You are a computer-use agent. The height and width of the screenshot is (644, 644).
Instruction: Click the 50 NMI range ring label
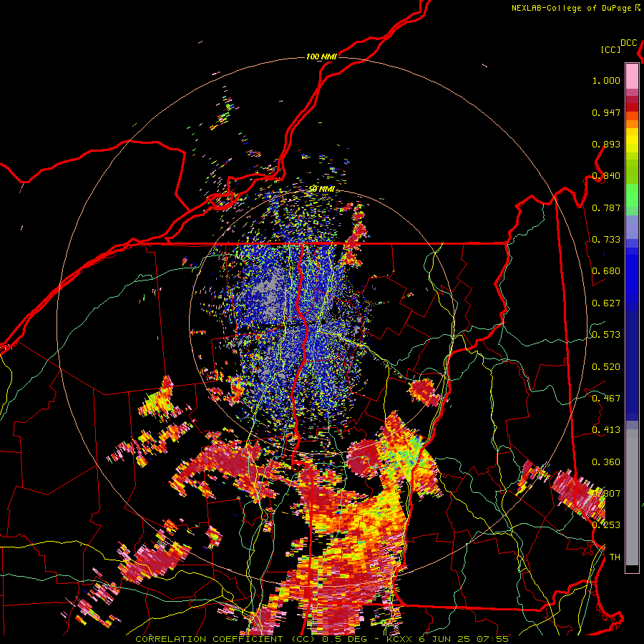pyautogui.click(x=321, y=189)
